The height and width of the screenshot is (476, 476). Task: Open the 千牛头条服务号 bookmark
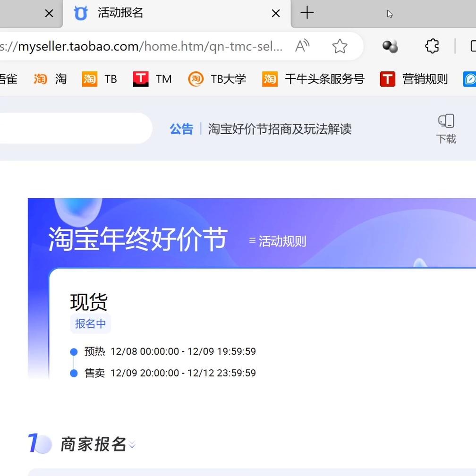pos(313,79)
